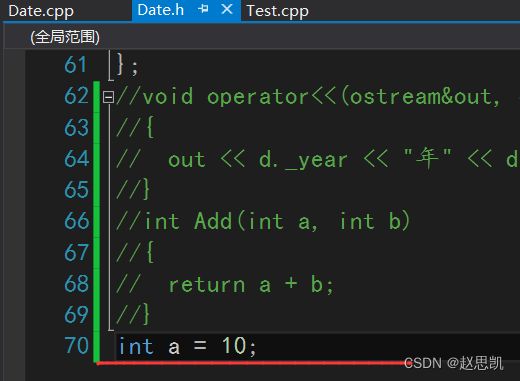
Task: Click line number 61
Action: pyautogui.click(x=75, y=65)
